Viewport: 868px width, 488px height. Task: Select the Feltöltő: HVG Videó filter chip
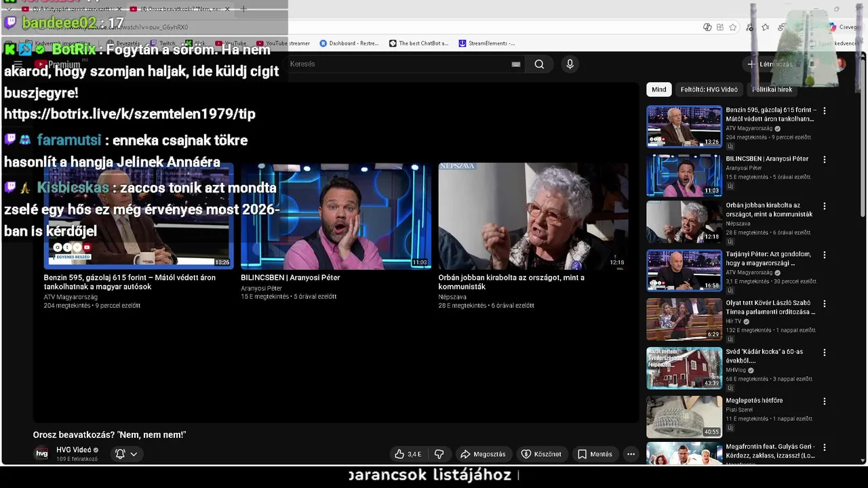709,89
